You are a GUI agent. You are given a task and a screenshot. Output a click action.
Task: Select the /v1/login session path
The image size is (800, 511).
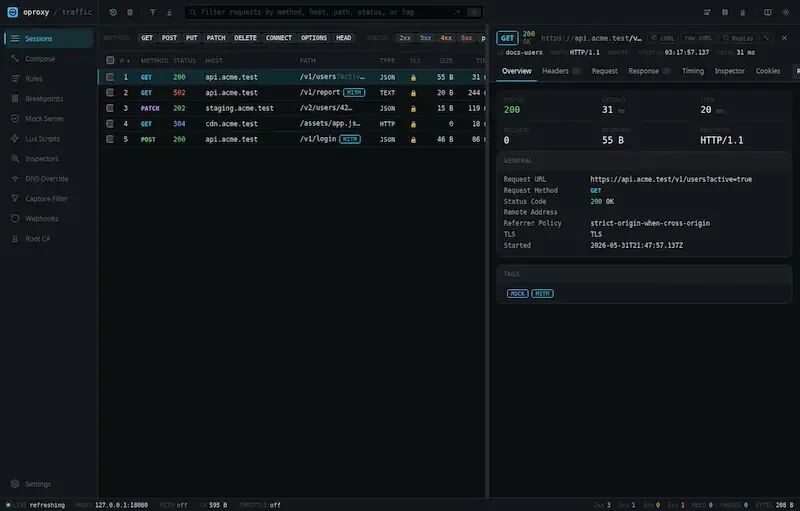pos(318,139)
